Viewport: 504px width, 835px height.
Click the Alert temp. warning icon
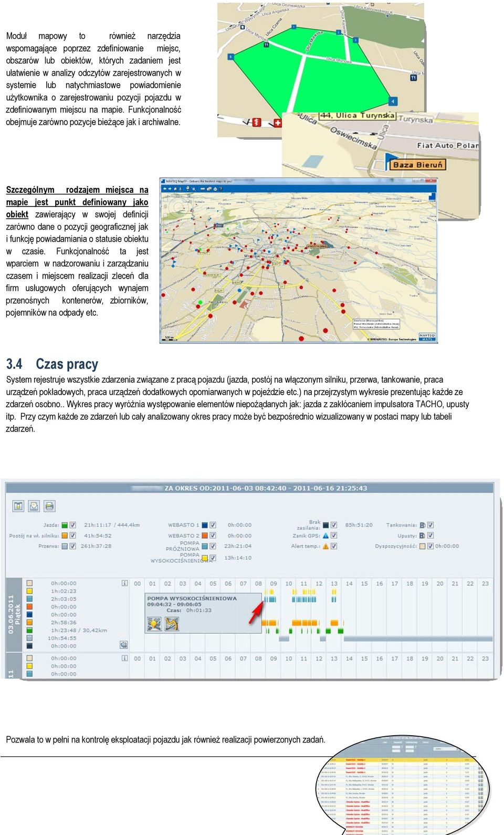[x=325, y=546]
